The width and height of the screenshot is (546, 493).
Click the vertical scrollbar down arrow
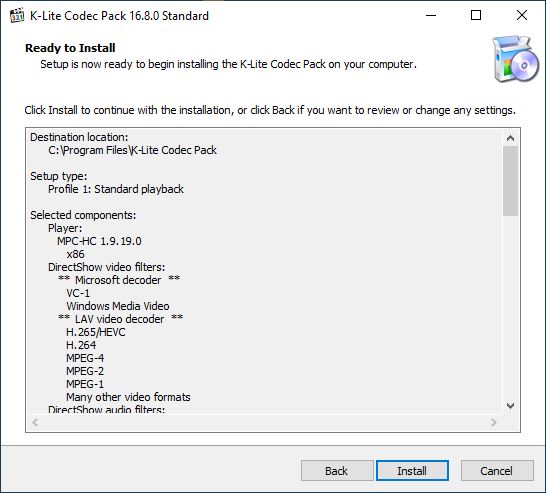pos(510,406)
